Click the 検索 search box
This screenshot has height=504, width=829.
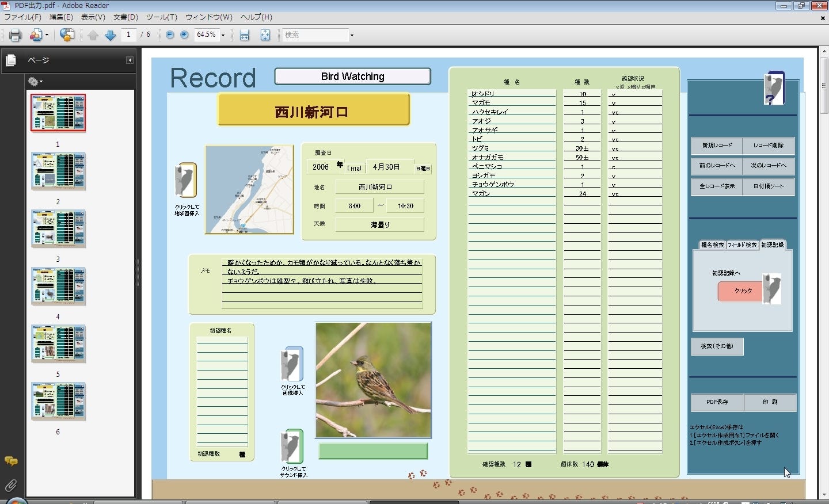pos(315,35)
